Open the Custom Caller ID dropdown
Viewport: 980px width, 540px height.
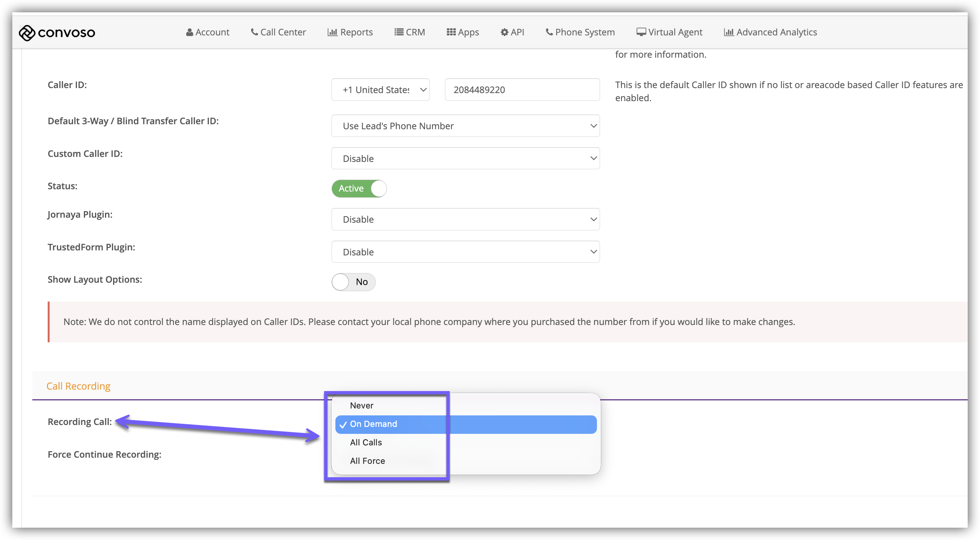465,158
